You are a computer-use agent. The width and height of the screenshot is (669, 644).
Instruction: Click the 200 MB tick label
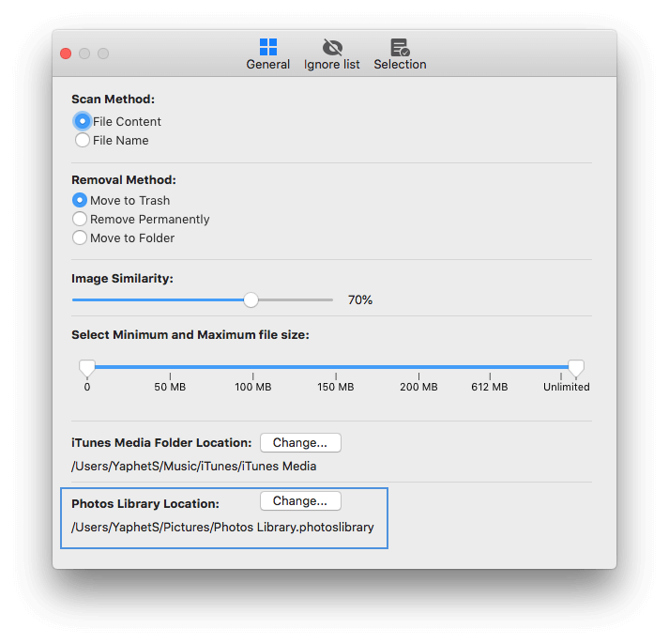[x=418, y=387]
